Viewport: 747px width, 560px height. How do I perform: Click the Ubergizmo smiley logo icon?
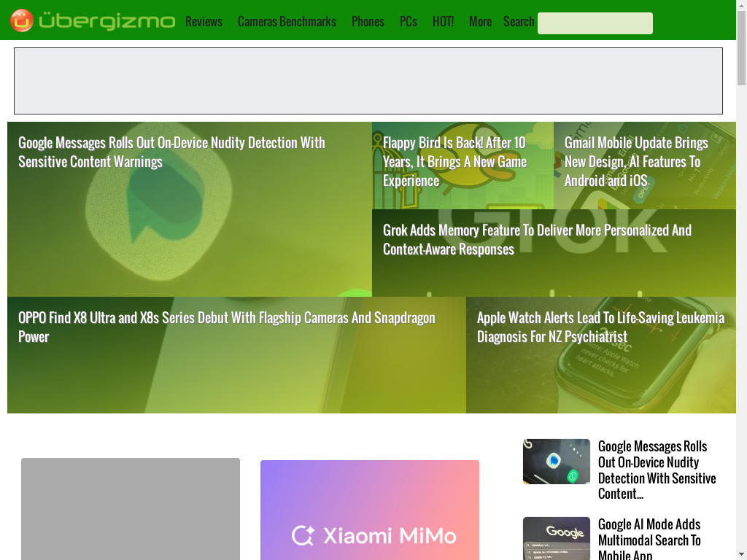(22, 20)
